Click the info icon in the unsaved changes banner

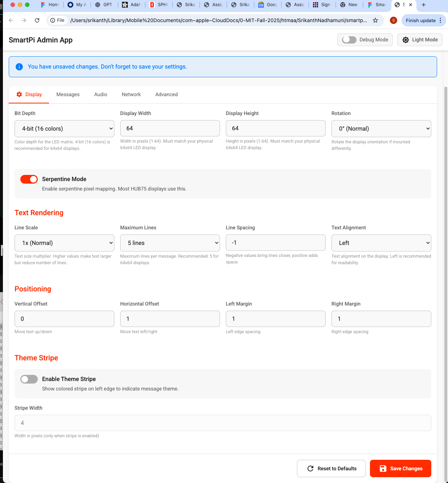click(x=19, y=67)
